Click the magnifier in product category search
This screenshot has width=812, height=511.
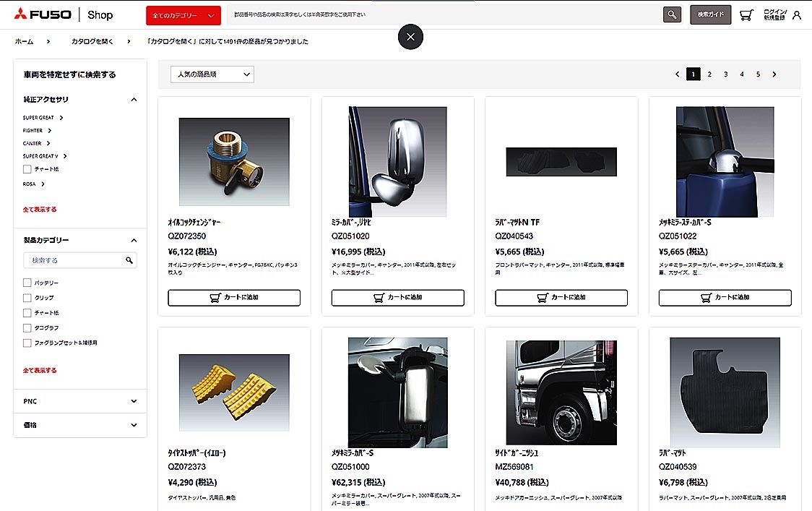click(129, 260)
